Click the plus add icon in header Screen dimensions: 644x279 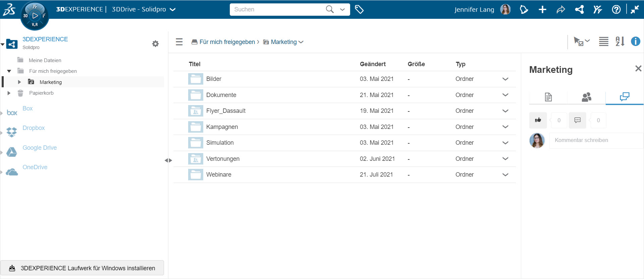pos(542,9)
